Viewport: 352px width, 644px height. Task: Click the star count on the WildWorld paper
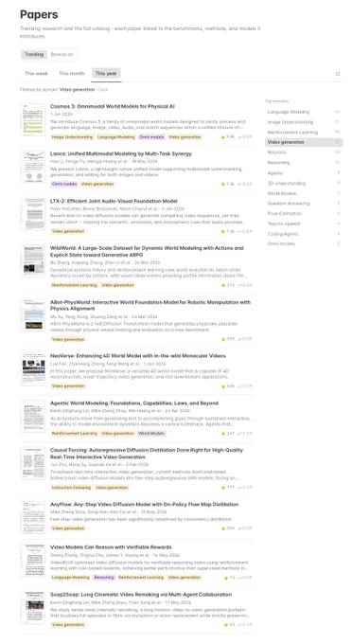[x=228, y=285]
